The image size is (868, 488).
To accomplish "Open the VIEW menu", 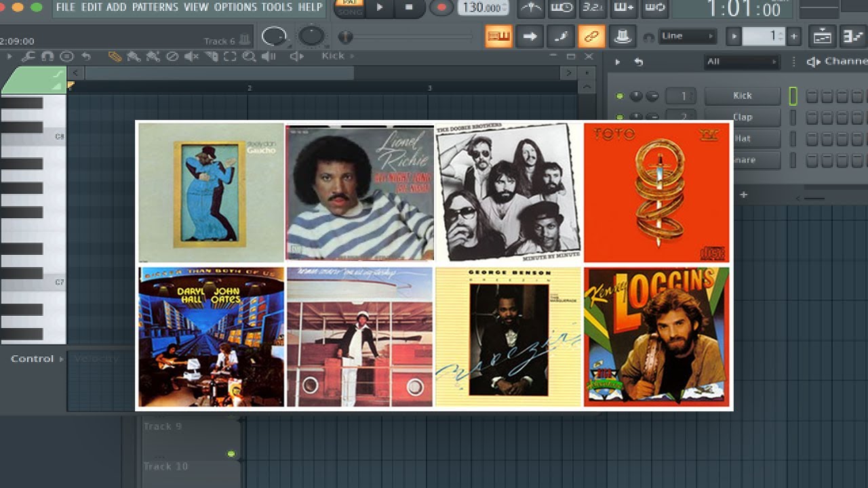I will (x=196, y=7).
